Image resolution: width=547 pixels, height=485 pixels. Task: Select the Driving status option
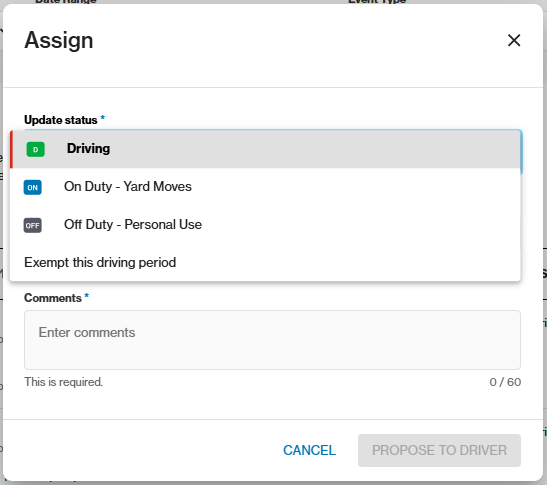pos(265,149)
